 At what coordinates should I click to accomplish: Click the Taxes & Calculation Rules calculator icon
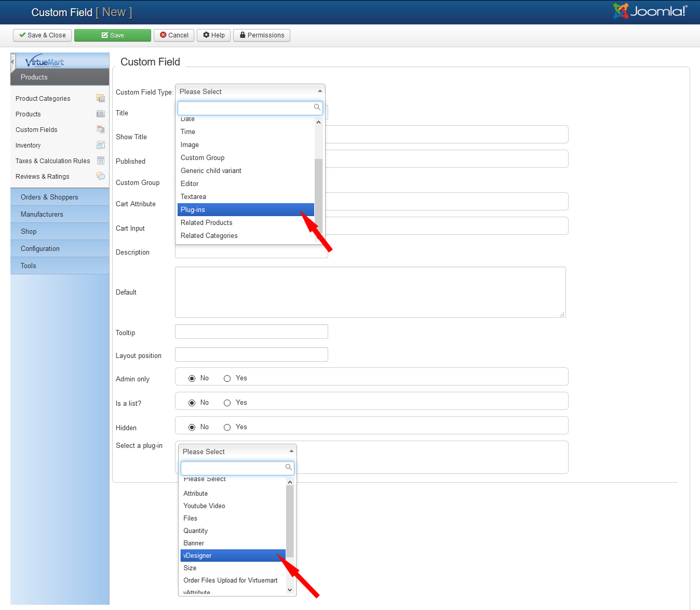click(101, 161)
